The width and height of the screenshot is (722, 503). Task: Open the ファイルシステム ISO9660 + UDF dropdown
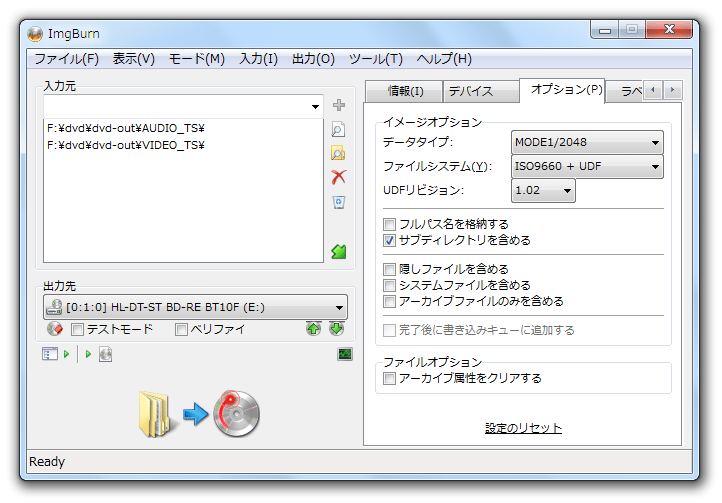[587, 166]
